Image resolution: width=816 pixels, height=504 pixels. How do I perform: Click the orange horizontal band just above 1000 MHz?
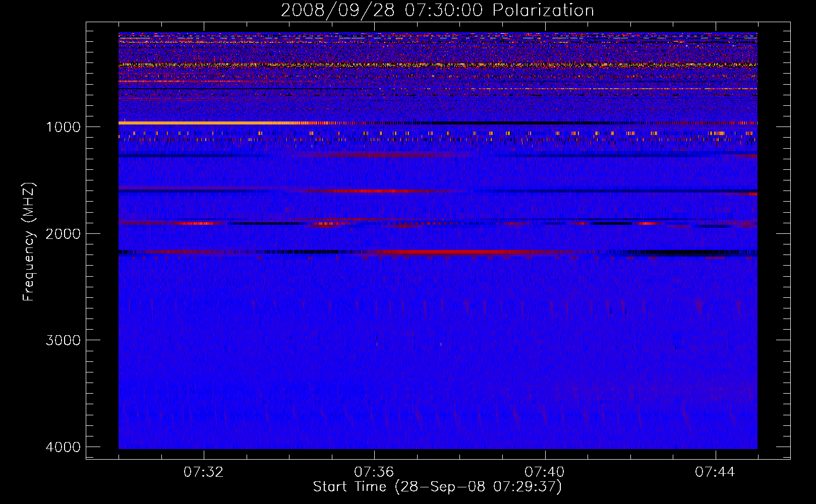point(209,123)
